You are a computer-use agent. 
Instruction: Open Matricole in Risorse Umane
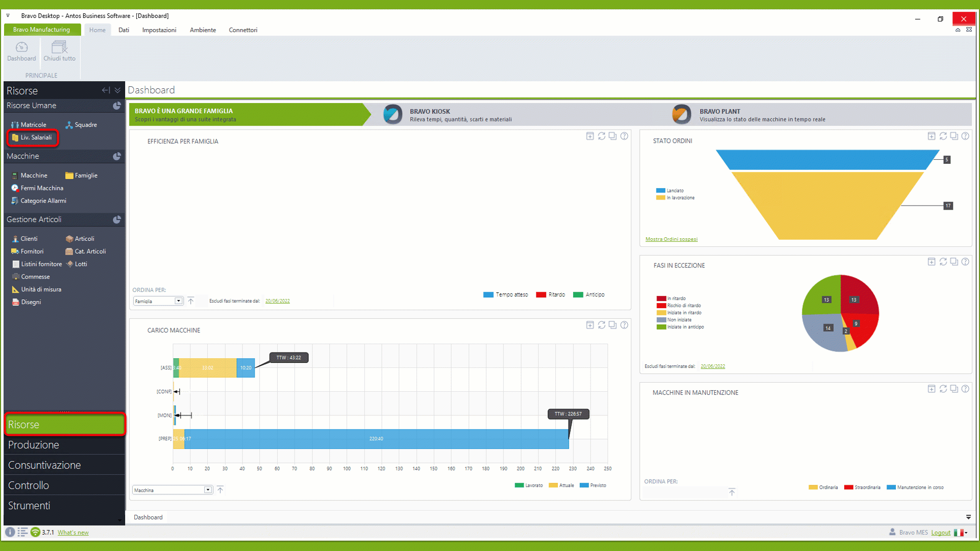click(x=29, y=124)
